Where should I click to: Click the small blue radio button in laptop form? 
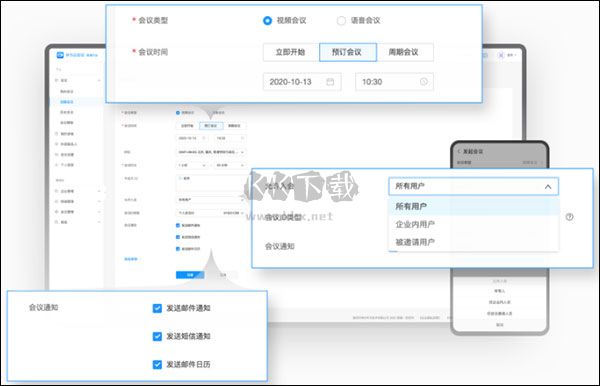(178, 112)
